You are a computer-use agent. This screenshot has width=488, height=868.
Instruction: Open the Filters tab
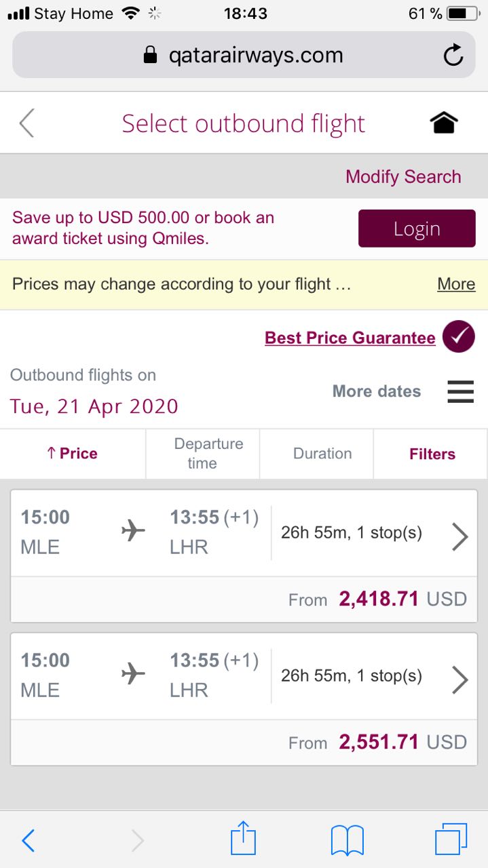click(x=432, y=454)
